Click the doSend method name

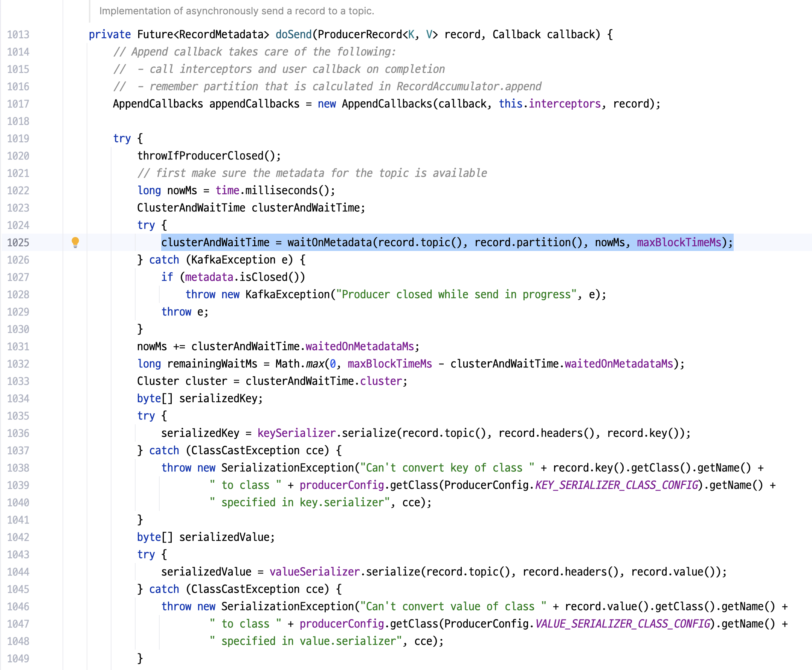(293, 35)
